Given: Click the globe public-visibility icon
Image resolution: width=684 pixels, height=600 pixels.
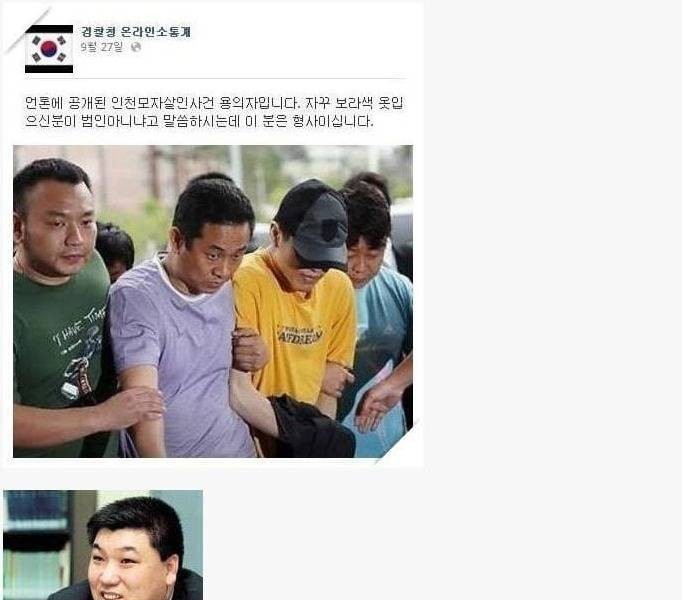Looking at the screenshot, I should pos(136,47).
